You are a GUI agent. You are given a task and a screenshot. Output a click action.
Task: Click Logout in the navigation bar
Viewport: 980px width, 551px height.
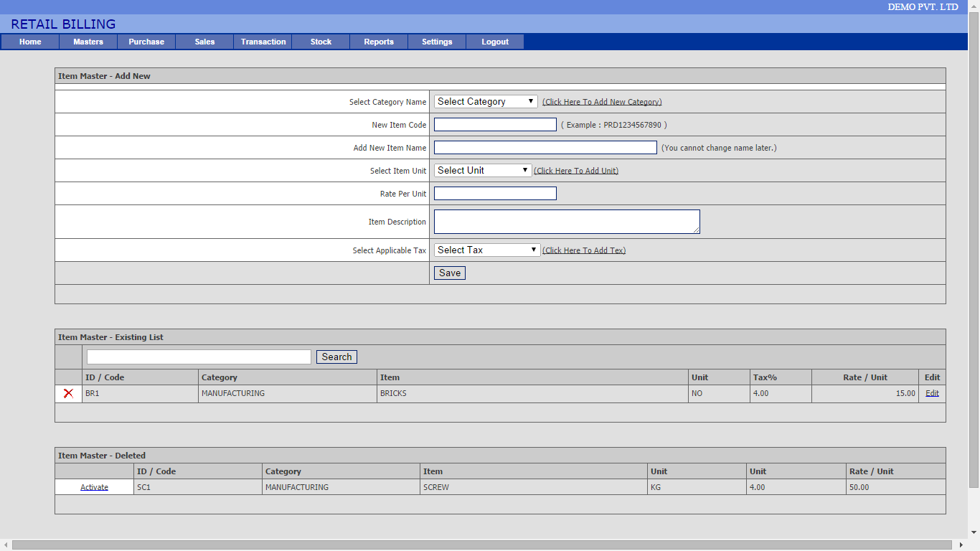(x=495, y=42)
